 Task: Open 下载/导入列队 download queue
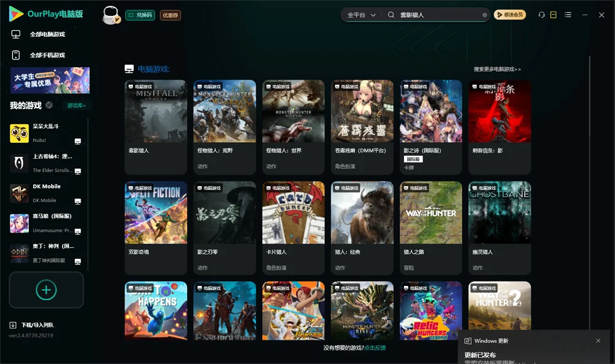click(x=38, y=325)
